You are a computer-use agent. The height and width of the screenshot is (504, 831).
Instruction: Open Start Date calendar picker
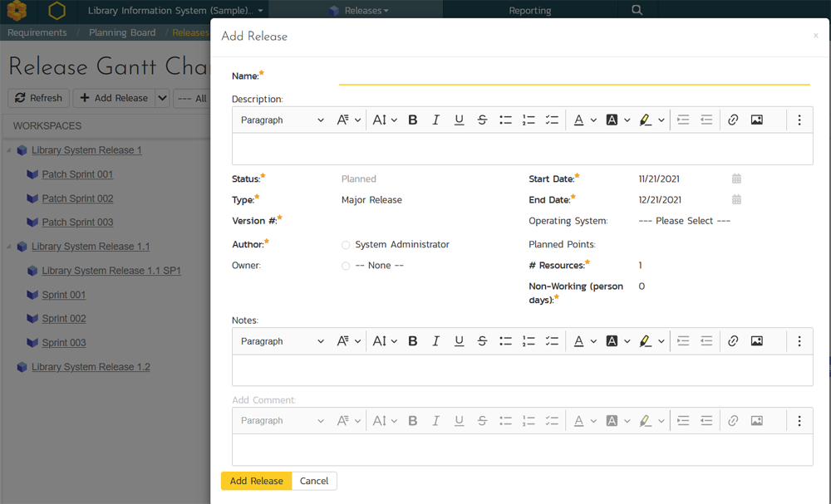pos(736,179)
